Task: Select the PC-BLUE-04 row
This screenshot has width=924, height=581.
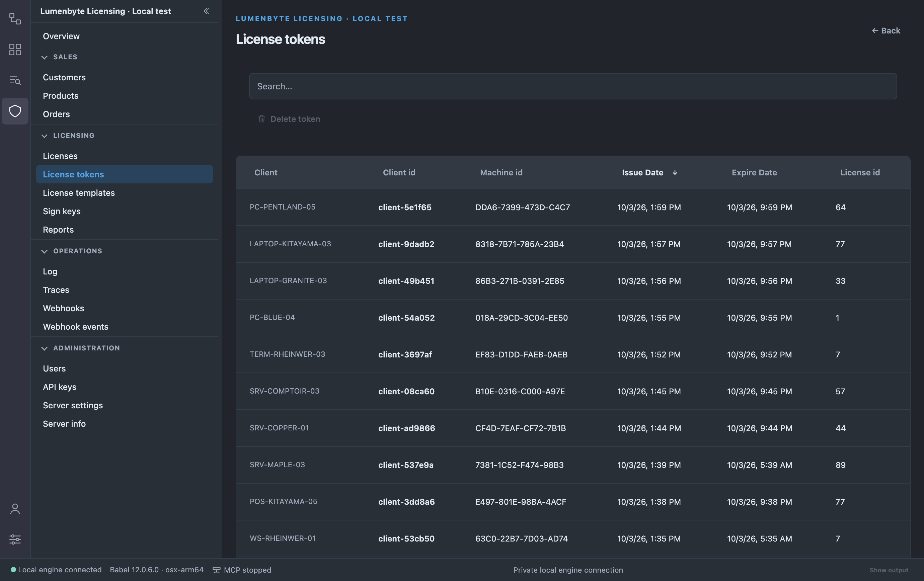Action: pos(573,318)
